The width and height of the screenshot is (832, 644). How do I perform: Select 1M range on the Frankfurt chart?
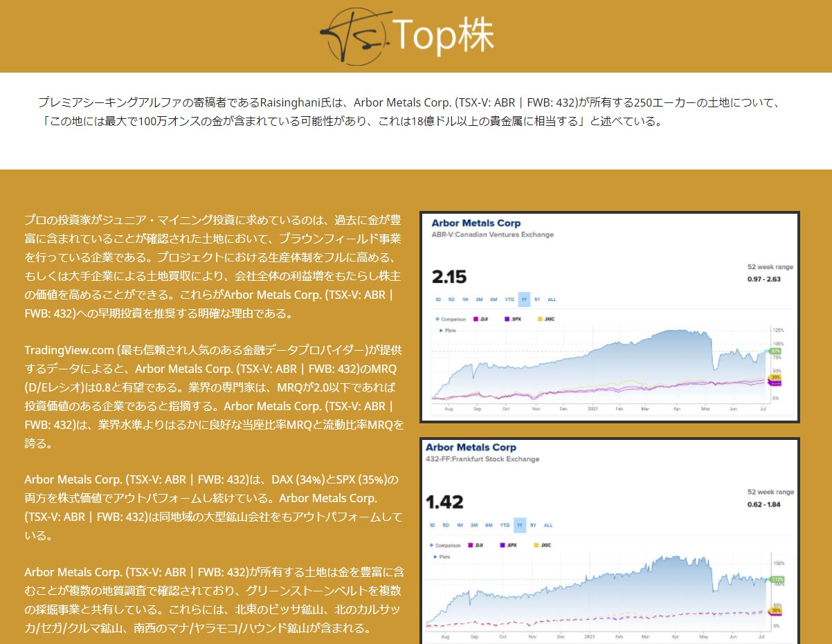460,525
